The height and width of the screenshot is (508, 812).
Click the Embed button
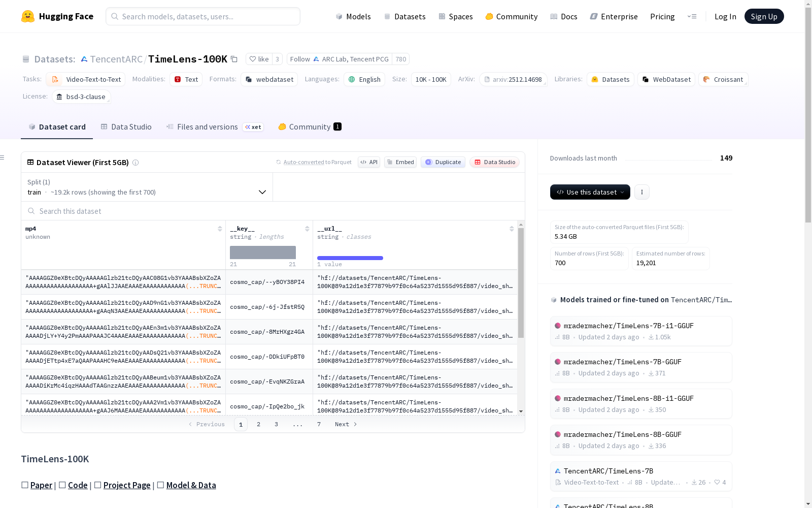point(400,162)
